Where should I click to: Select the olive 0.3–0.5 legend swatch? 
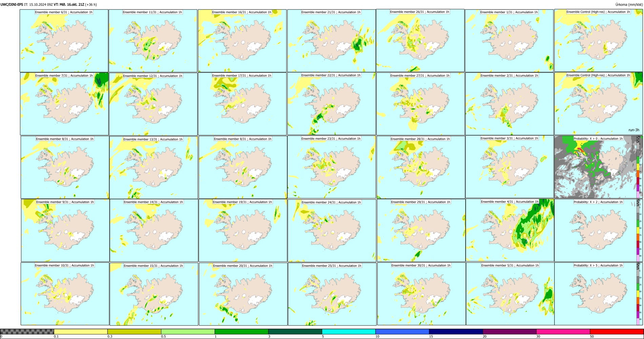tap(134, 332)
